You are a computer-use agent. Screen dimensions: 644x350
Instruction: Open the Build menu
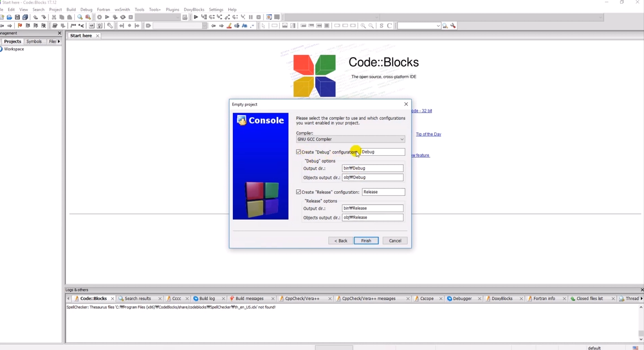[x=71, y=9]
